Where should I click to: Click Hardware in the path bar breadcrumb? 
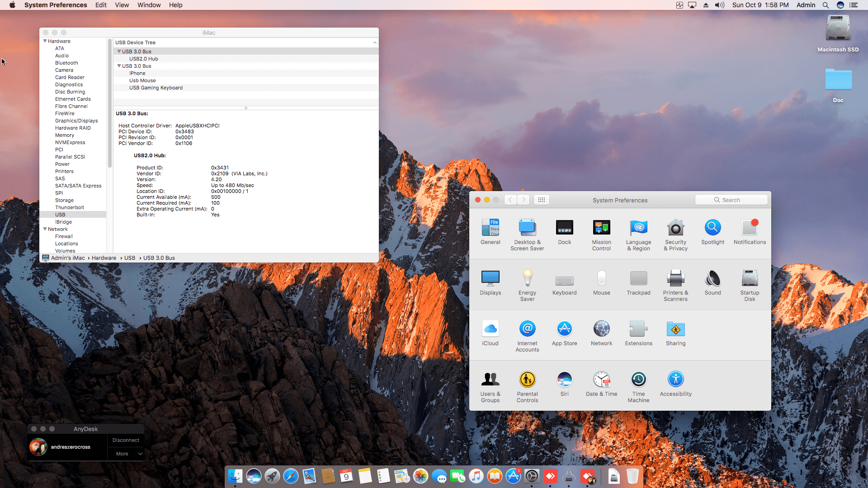(x=104, y=258)
